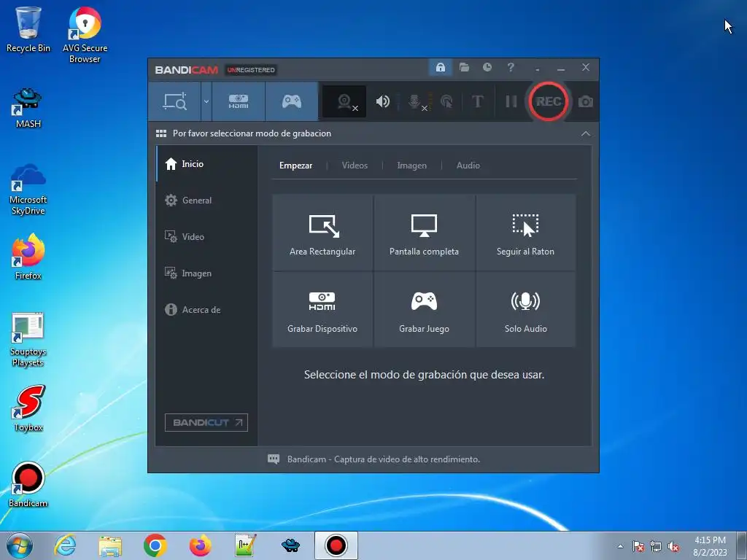Toggle the webcam overlay
The height and width of the screenshot is (560, 747).
[344, 101]
